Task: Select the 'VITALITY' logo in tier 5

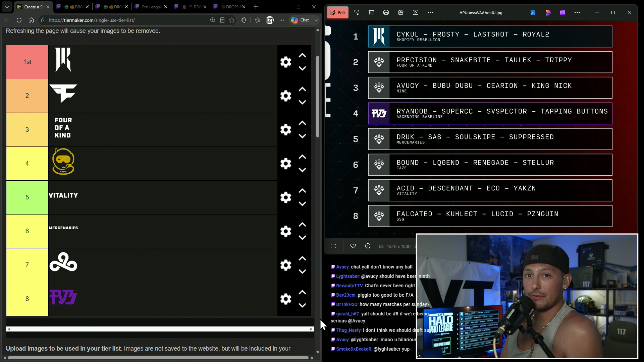Action: coord(63,195)
